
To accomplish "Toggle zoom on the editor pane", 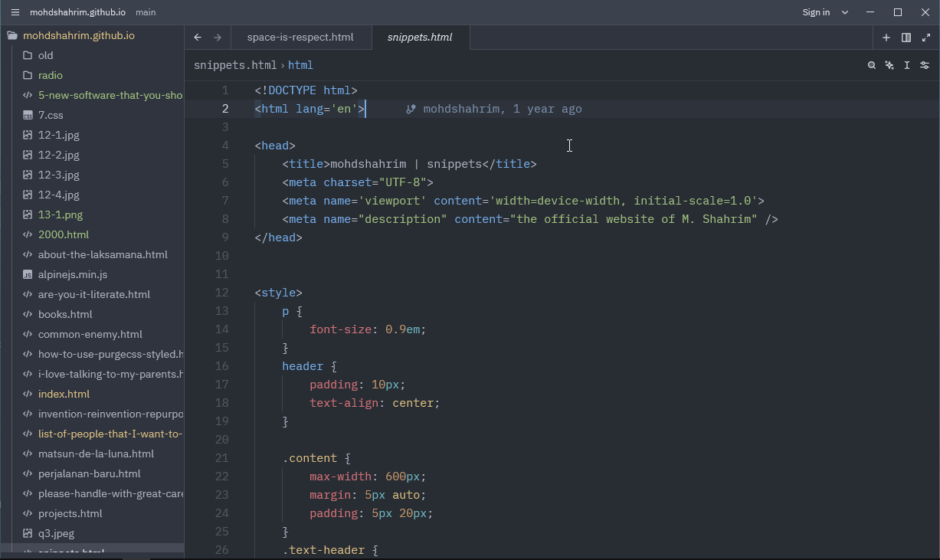I will point(926,37).
